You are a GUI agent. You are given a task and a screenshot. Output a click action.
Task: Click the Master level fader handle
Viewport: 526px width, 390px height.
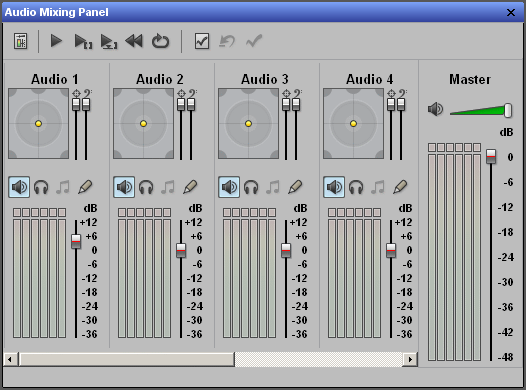point(491,156)
